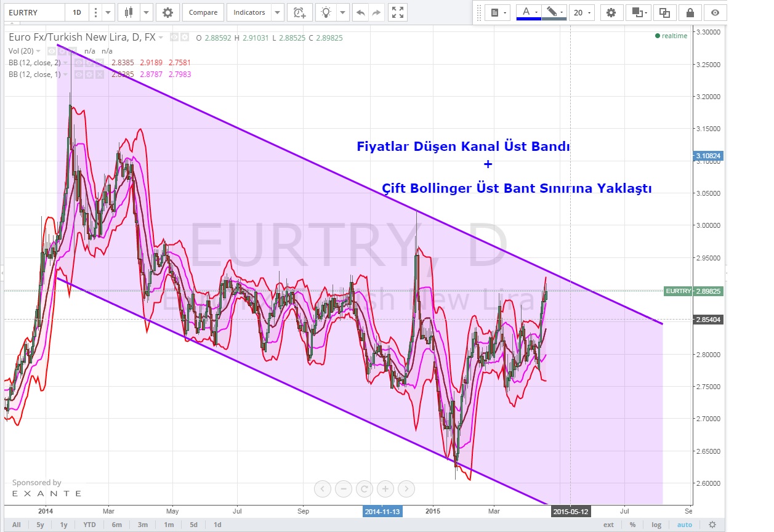Open the Indicators dropdown arrow

277,12
